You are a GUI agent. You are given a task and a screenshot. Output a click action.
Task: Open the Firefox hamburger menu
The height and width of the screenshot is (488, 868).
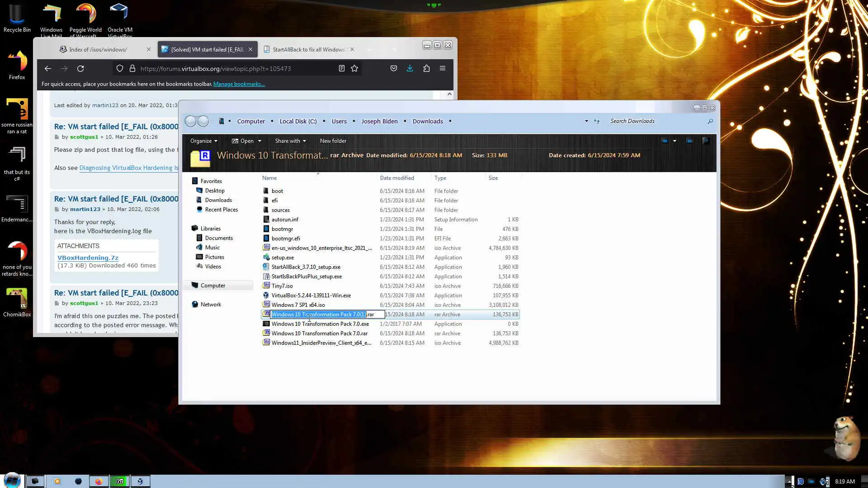click(443, 68)
